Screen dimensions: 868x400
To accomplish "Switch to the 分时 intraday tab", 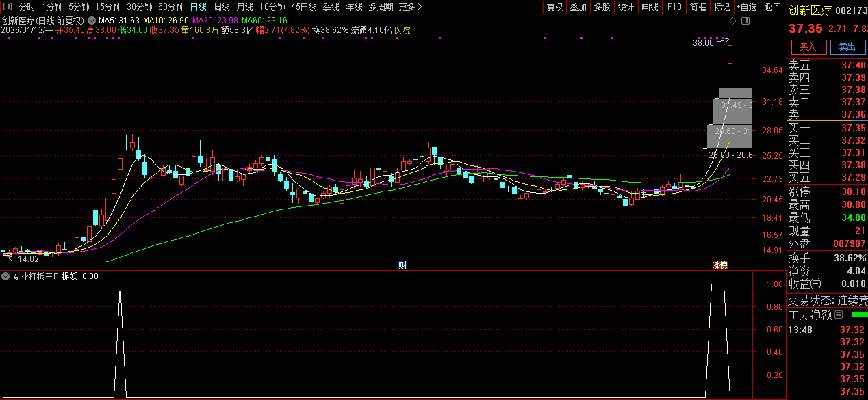I will pos(27,7).
